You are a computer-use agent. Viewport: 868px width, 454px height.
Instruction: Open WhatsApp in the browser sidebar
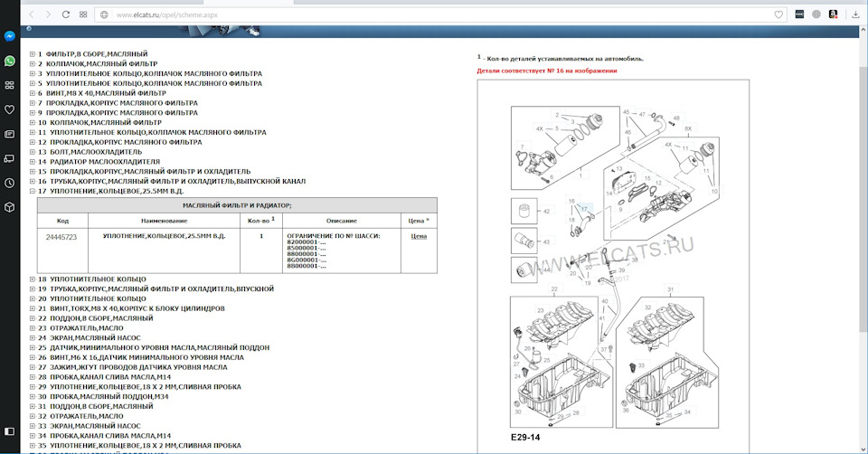[9, 61]
